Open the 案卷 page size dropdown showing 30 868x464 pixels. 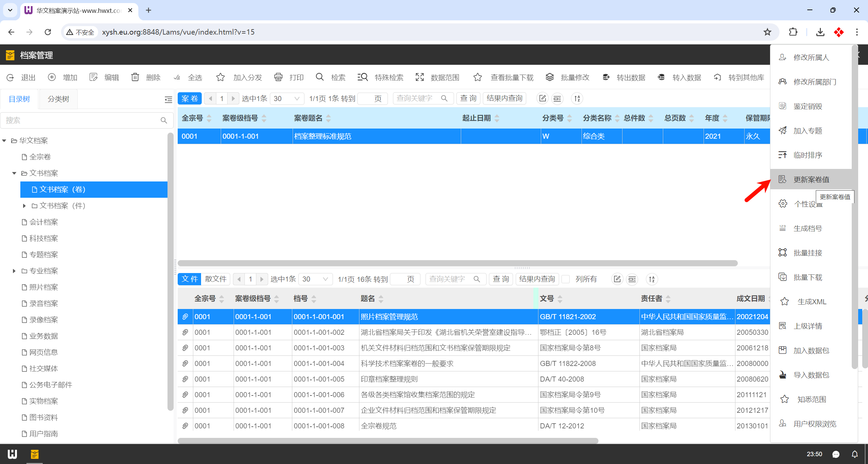[x=287, y=99]
